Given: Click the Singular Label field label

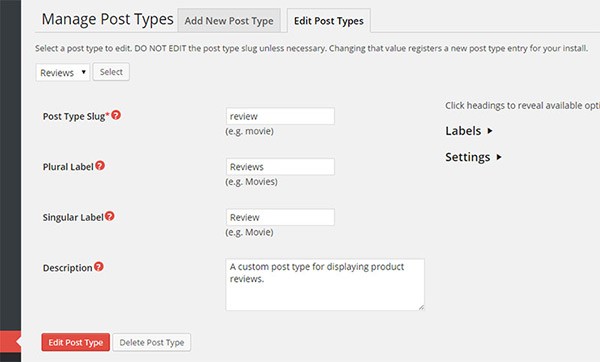Looking at the screenshot, I should point(73,217).
